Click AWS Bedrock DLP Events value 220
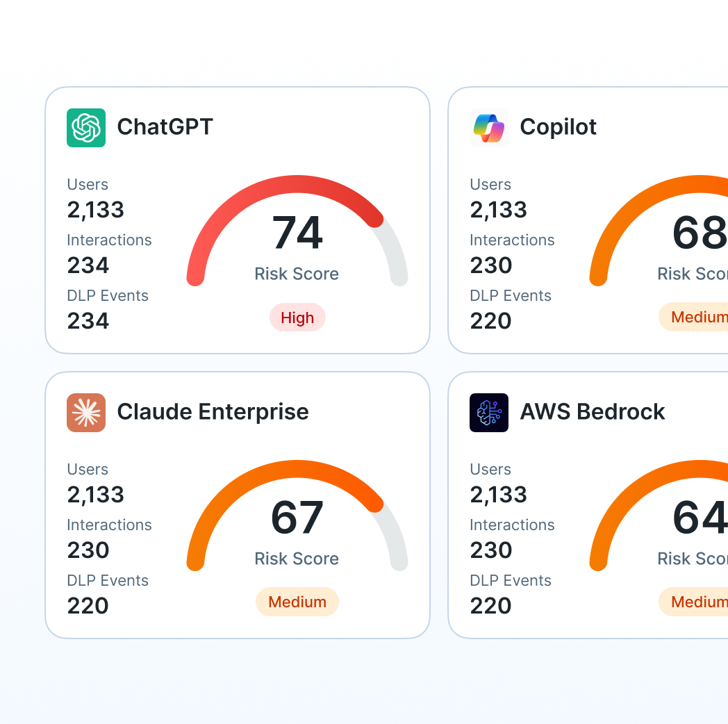The width and height of the screenshot is (728, 724). pyautogui.click(x=490, y=606)
